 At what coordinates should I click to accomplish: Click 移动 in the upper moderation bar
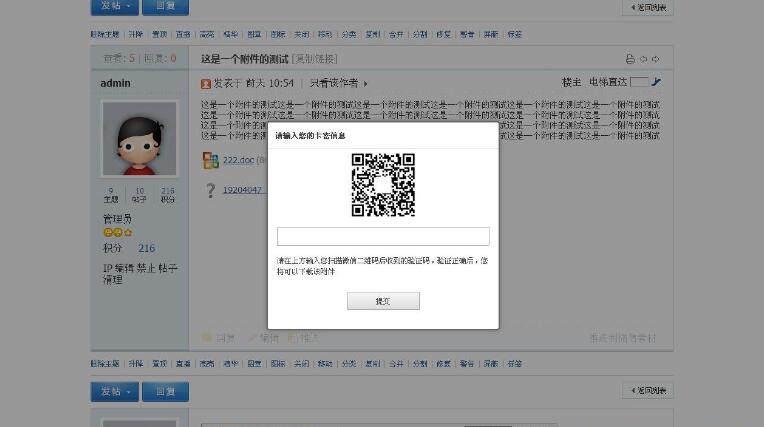click(325, 34)
